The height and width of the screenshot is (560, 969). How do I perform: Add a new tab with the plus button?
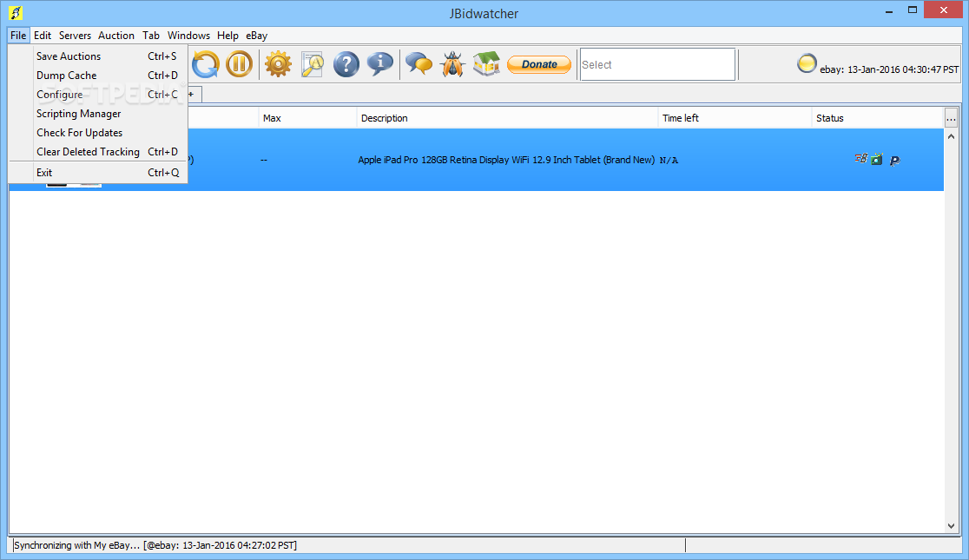click(x=191, y=94)
